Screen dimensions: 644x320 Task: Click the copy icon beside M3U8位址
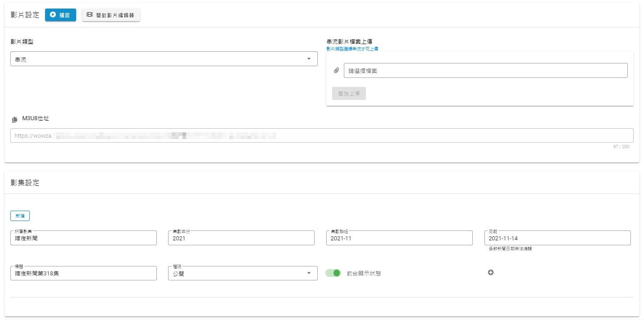[15, 119]
